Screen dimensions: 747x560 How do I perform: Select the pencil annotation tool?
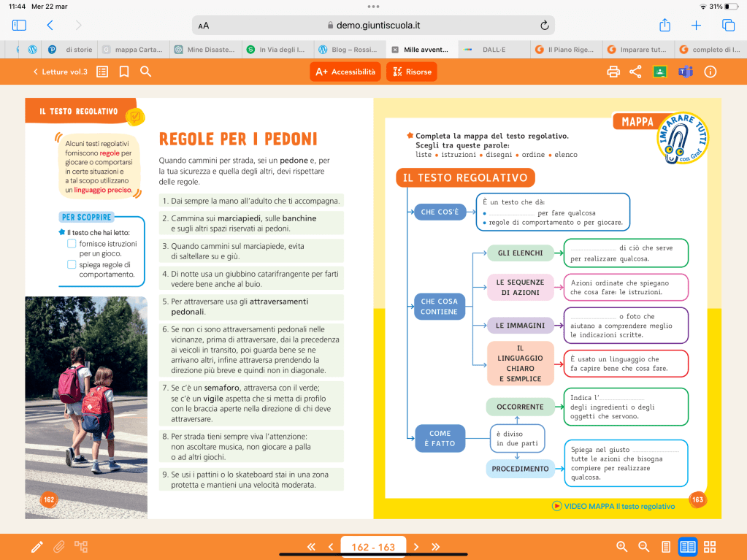[37, 547]
